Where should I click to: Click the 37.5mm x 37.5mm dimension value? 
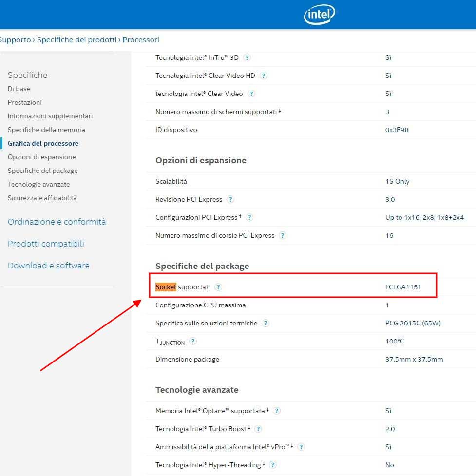[x=414, y=360]
